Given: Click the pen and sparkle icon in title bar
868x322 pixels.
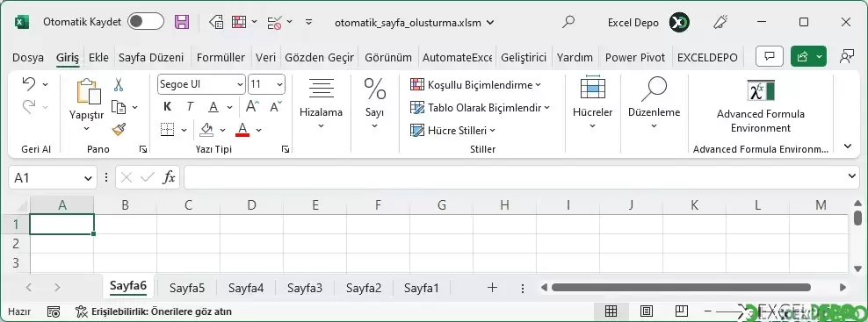Looking at the screenshot, I should [720, 22].
